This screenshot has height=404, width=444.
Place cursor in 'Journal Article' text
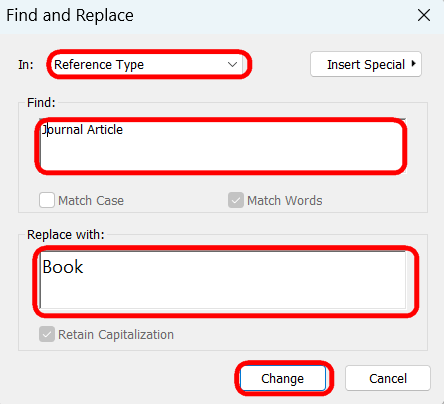click(x=82, y=130)
